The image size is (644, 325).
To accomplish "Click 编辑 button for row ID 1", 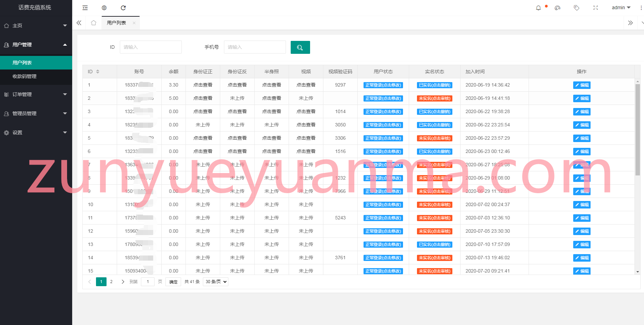I will click(x=582, y=85).
